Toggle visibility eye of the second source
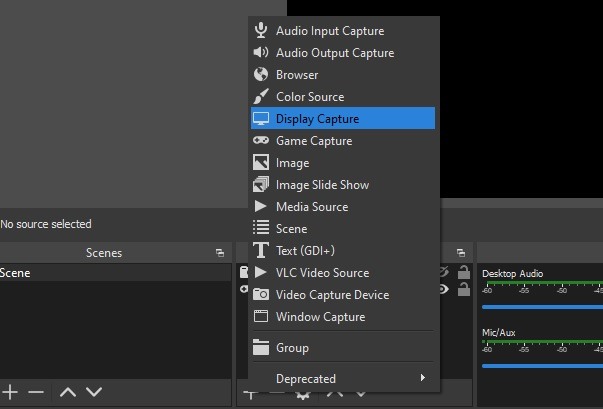This screenshot has height=409, width=603. (x=446, y=289)
